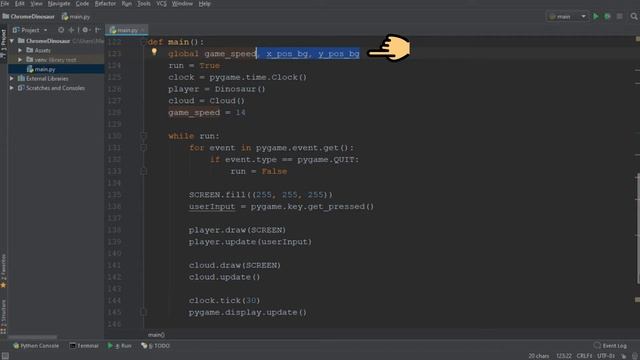Open the Help menu
Viewport: 640px width, 360px height.
[x=204, y=4]
